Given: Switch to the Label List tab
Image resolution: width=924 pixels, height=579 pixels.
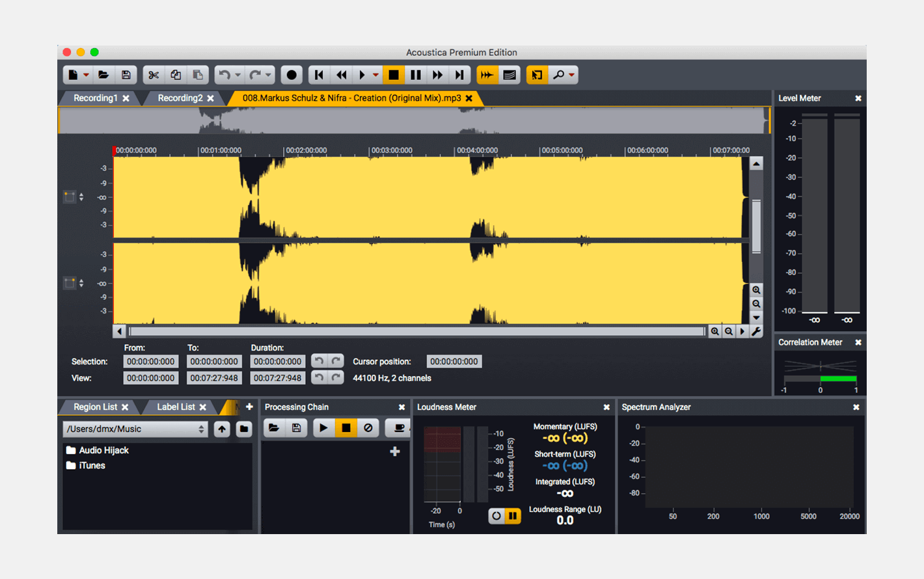Looking at the screenshot, I should pos(176,407).
